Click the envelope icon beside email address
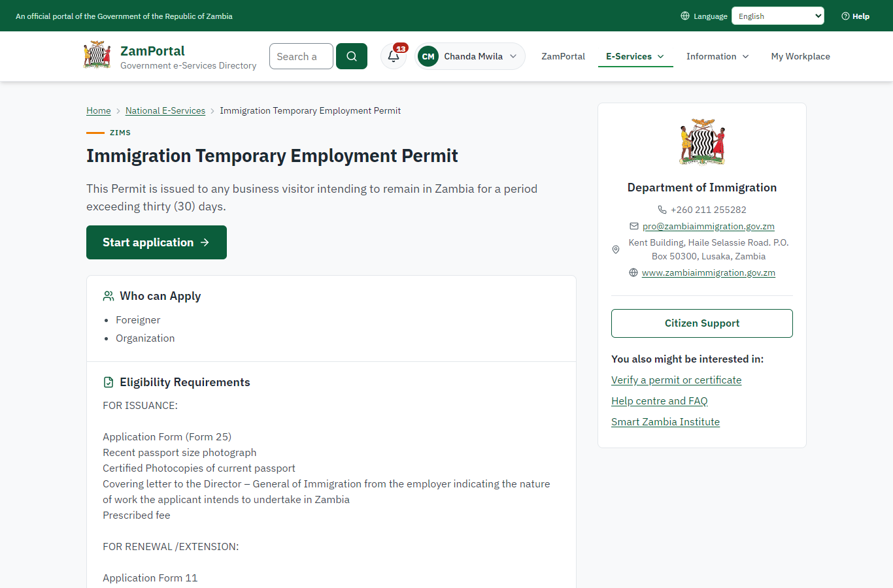The image size is (893, 588). pos(633,226)
